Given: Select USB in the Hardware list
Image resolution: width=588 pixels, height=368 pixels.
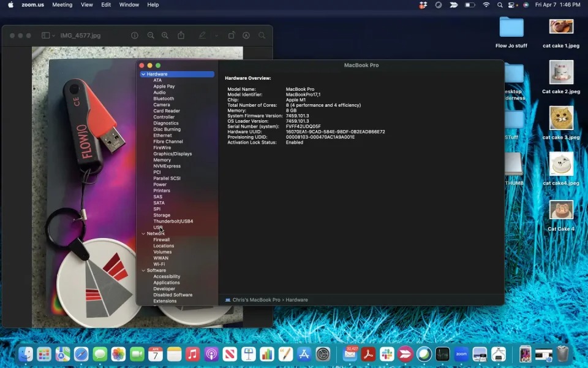Looking at the screenshot, I should pyautogui.click(x=158, y=228).
